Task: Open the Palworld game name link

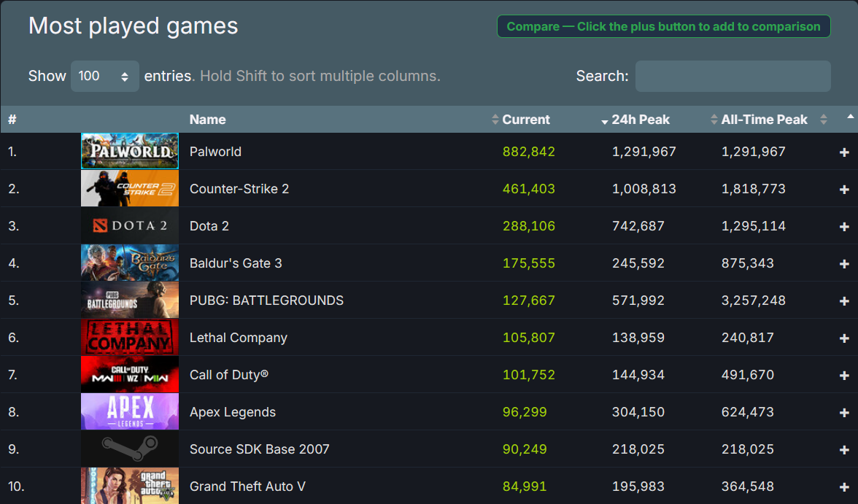Action: point(215,152)
